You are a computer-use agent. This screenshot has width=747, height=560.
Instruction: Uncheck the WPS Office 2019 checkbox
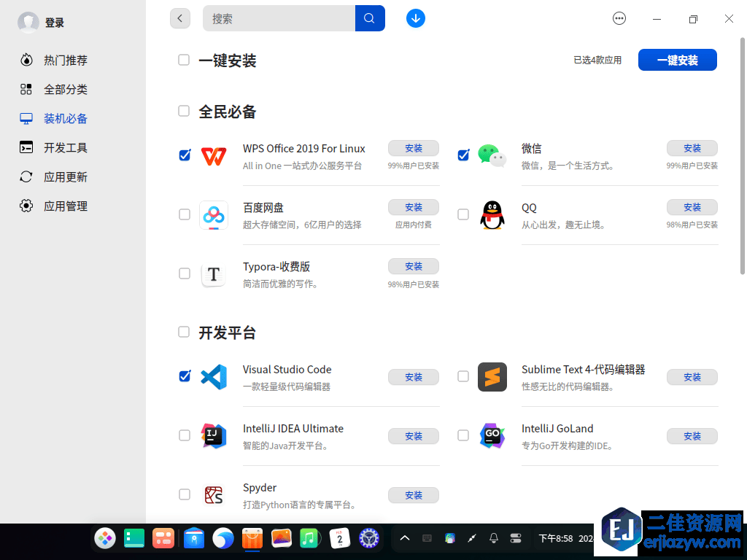point(185,155)
